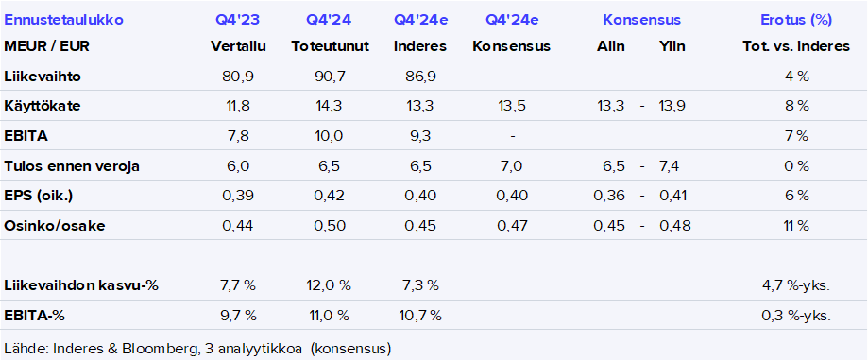The width and height of the screenshot is (868, 361).
Task: Click the EBITA row label
Action: pyautogui.click(x=26, y=136)
